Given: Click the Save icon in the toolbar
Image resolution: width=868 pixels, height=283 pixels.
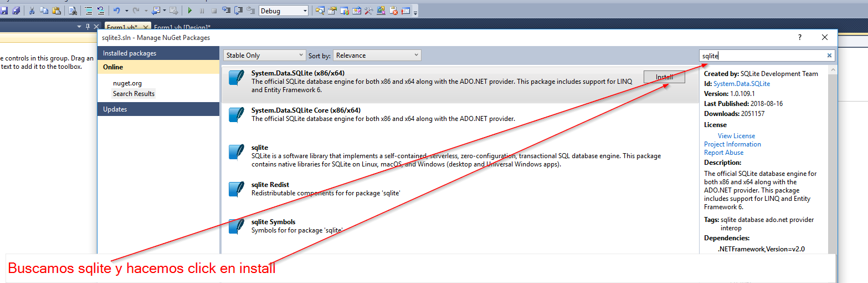Looking at the screenshot, I should [x=4, y=11].
